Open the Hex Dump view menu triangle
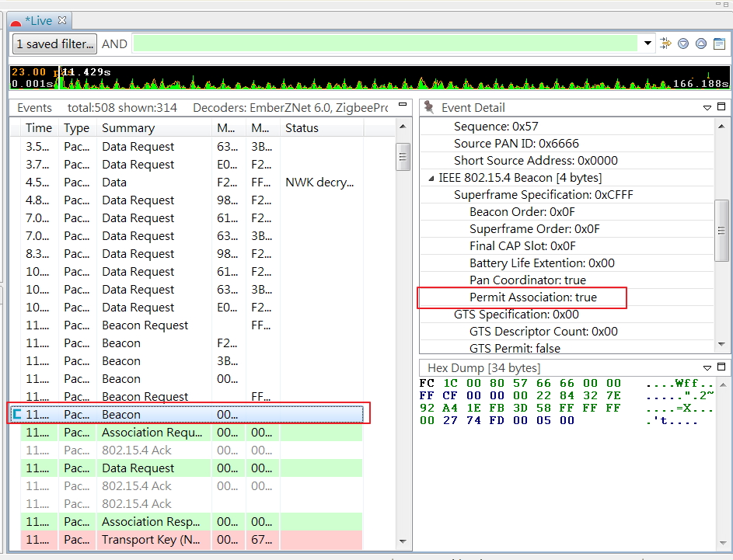This screenshot has height=560, width=733. pyautogui.click(x=707, y=367)
